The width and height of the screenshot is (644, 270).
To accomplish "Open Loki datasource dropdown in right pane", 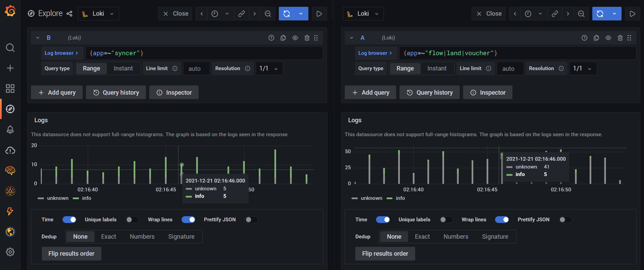I will pos(363,14).
